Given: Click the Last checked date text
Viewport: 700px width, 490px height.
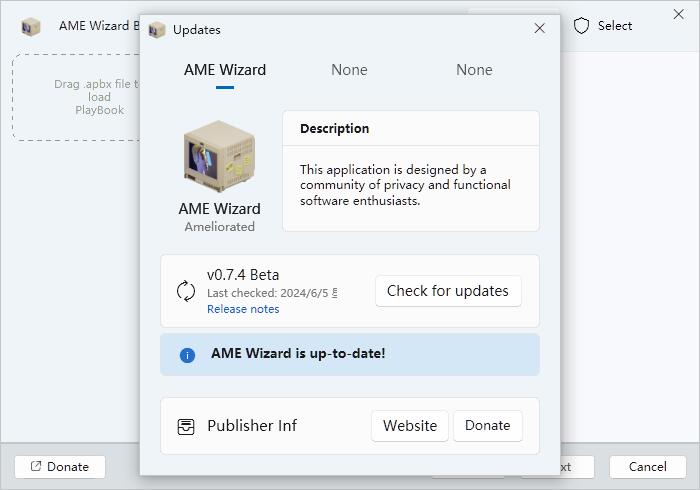Looking at the screenshot, I should tap(272, 293).
